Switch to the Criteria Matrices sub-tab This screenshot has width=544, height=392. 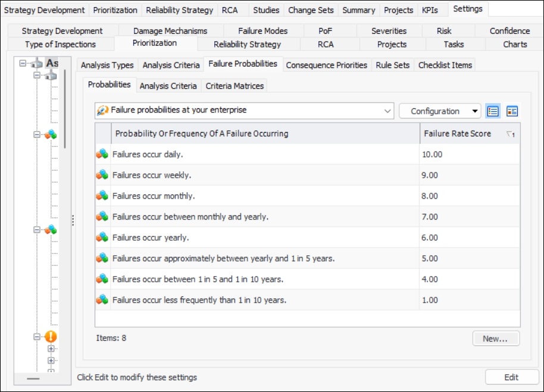[x=235, y=86]
